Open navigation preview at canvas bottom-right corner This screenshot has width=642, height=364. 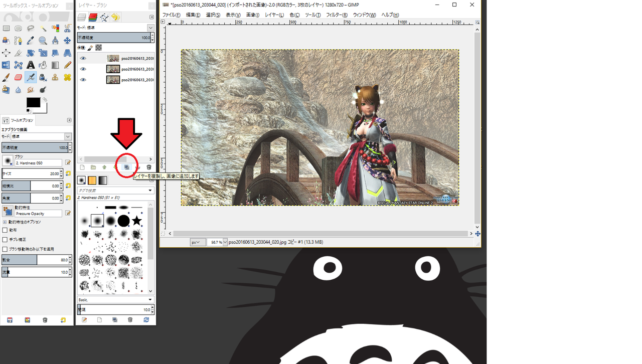click(477, 234)
